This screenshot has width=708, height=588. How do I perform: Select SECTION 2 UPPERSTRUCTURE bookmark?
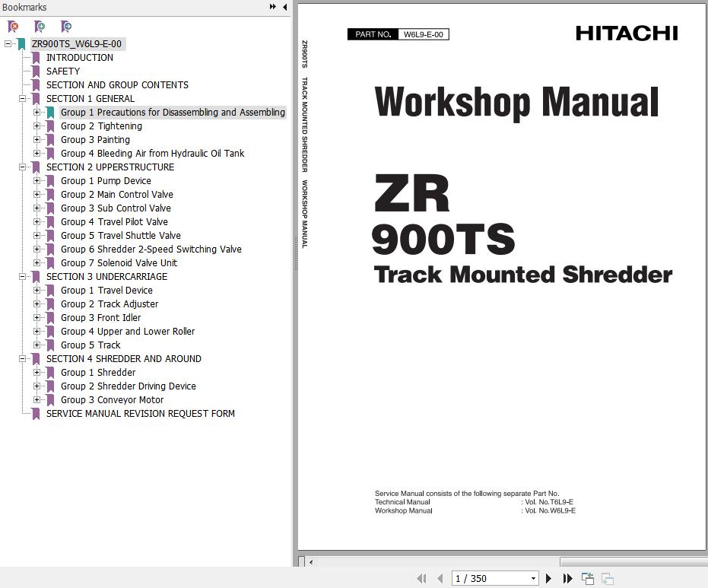110,167
